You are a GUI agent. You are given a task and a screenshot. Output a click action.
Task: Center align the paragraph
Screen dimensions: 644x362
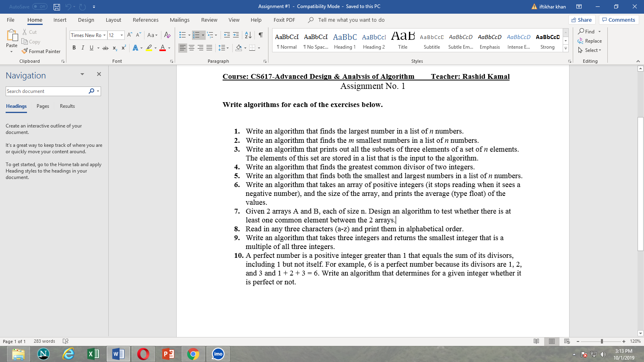192,47
